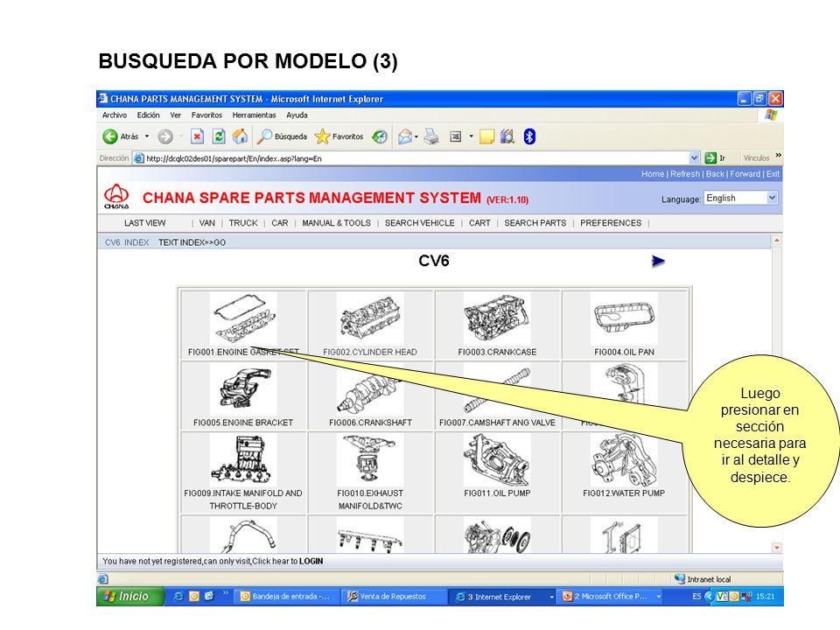Select the CAR navigation item
840x630 pixels.
pos(280,223)
